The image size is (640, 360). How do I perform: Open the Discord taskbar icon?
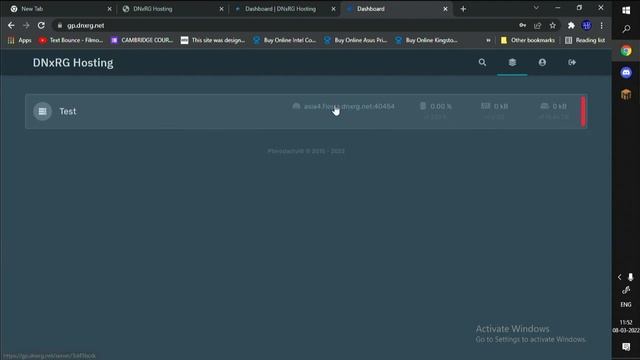626,73
